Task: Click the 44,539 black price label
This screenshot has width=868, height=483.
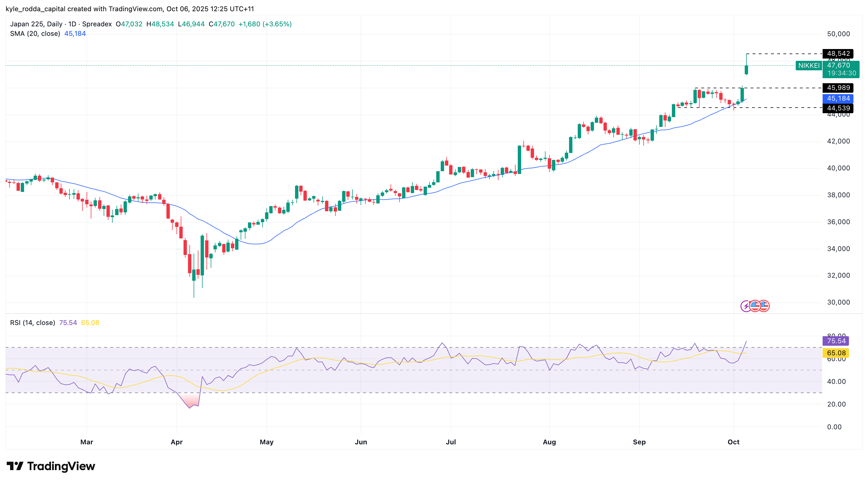Action: (x=838, y=108)
